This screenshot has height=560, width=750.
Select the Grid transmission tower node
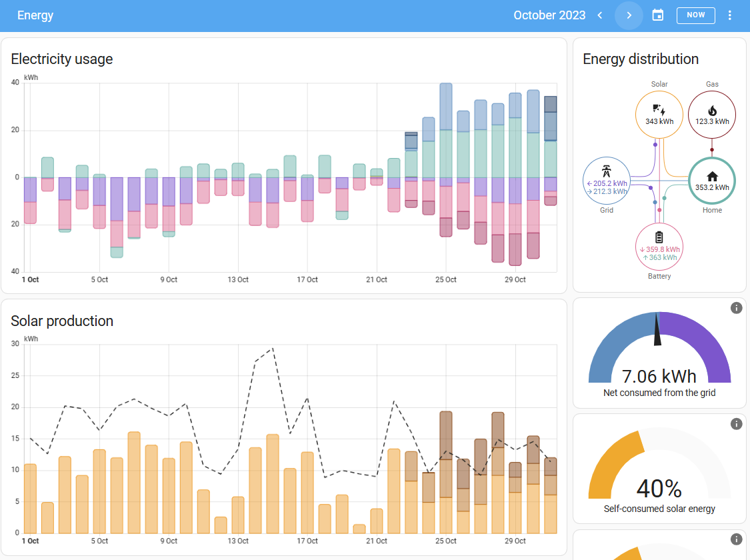(x=607, y=181)
